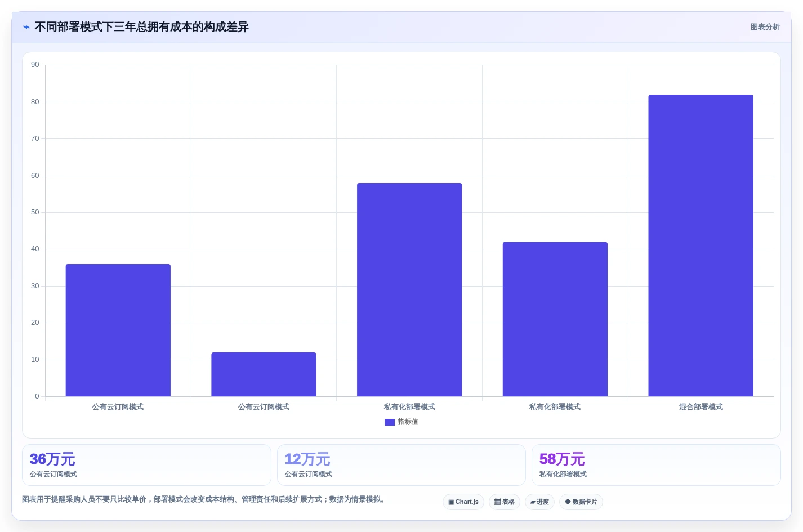Click the 42 value bar for 私有化部署模式

click(x=555, y=319)
